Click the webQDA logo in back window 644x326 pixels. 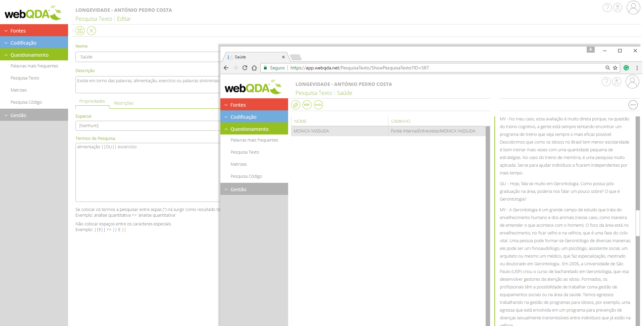[33, 13]
